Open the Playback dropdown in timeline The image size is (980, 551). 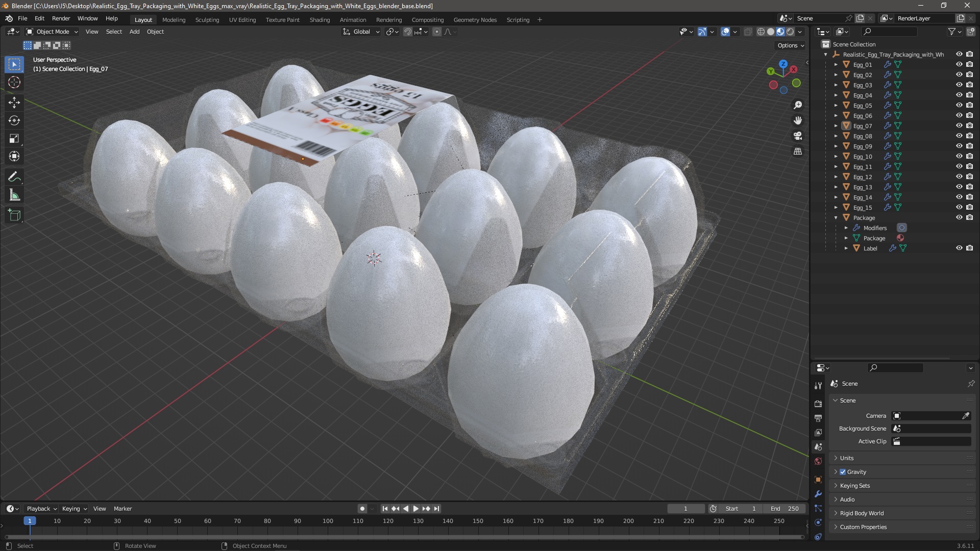coord(41,509)
